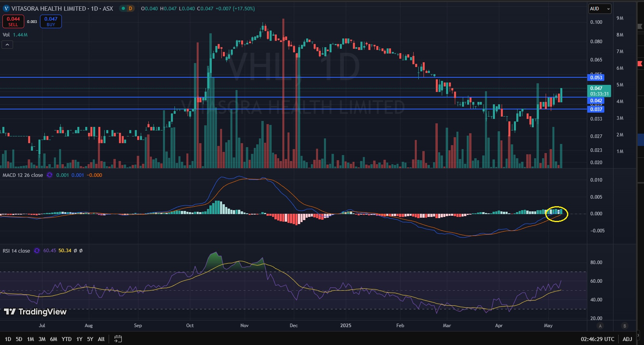The image size is (644, 345).
Task: Click the 0.037 horizontal line price label
Action: click(x=596, y=109)
